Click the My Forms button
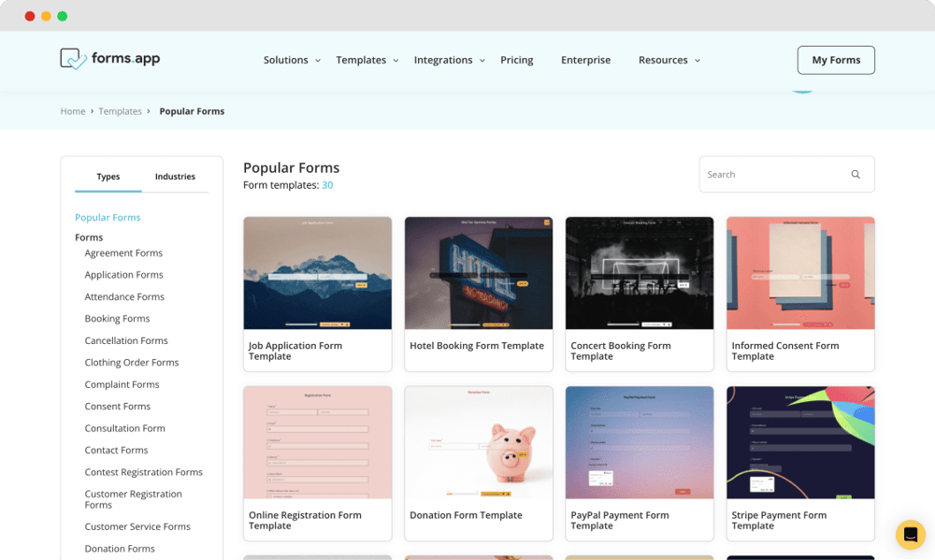This screenshot has width=935, height=560. (835, 60)
